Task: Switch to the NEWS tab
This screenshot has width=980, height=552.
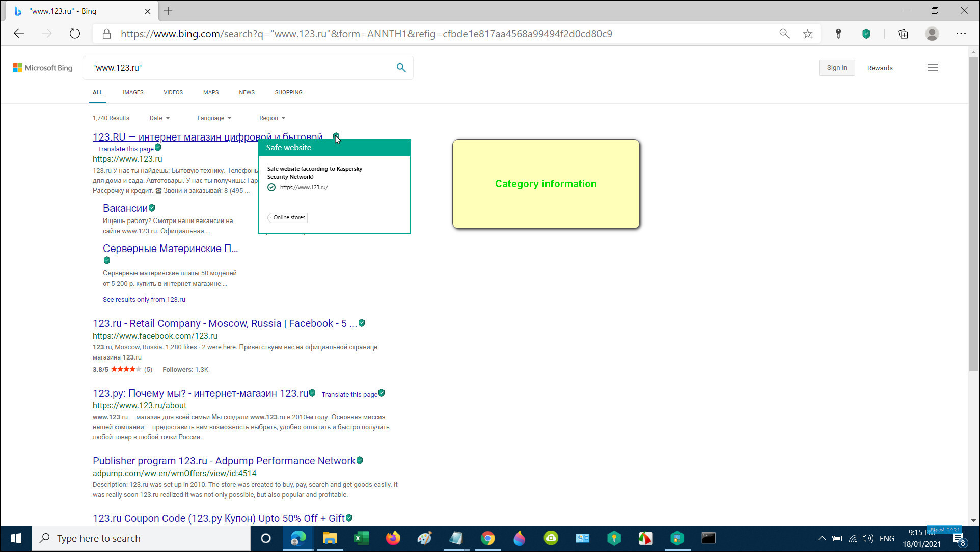Action: pyautogui.click(x=247, y=92)
